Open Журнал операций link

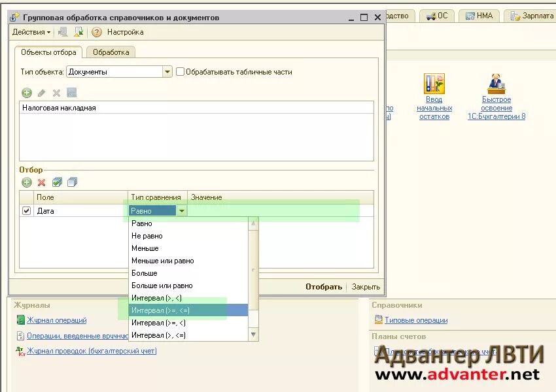pos(57,320)
